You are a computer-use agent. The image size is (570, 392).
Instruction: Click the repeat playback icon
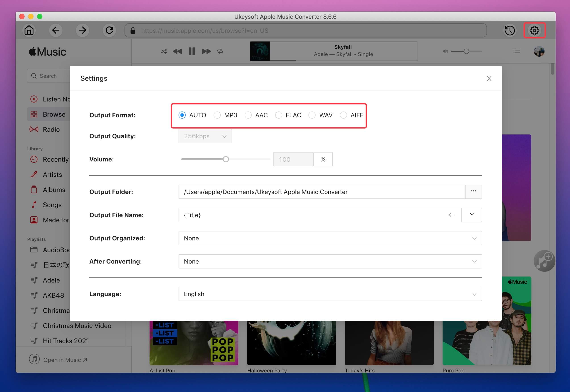[221, 51]
